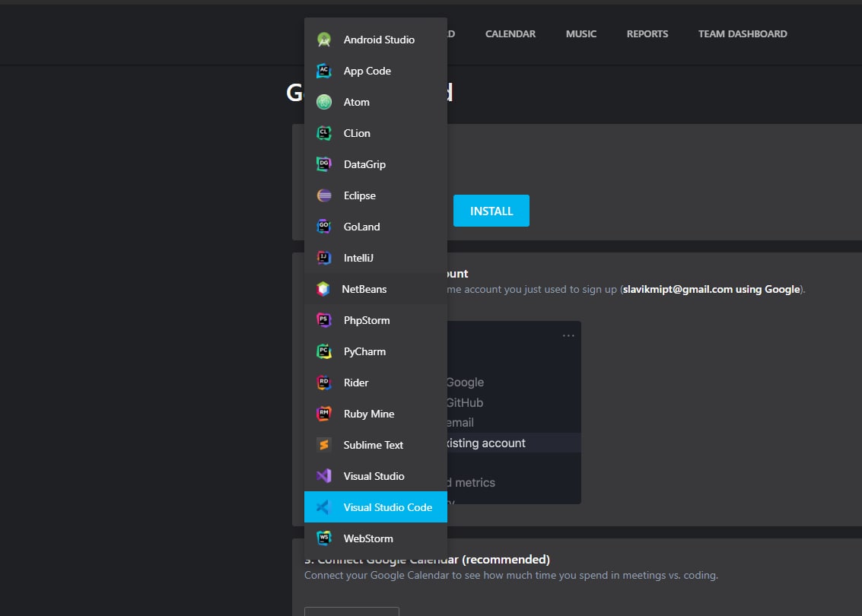Choose highlighted Visual Studio Code entry

(x=376, y=507)
